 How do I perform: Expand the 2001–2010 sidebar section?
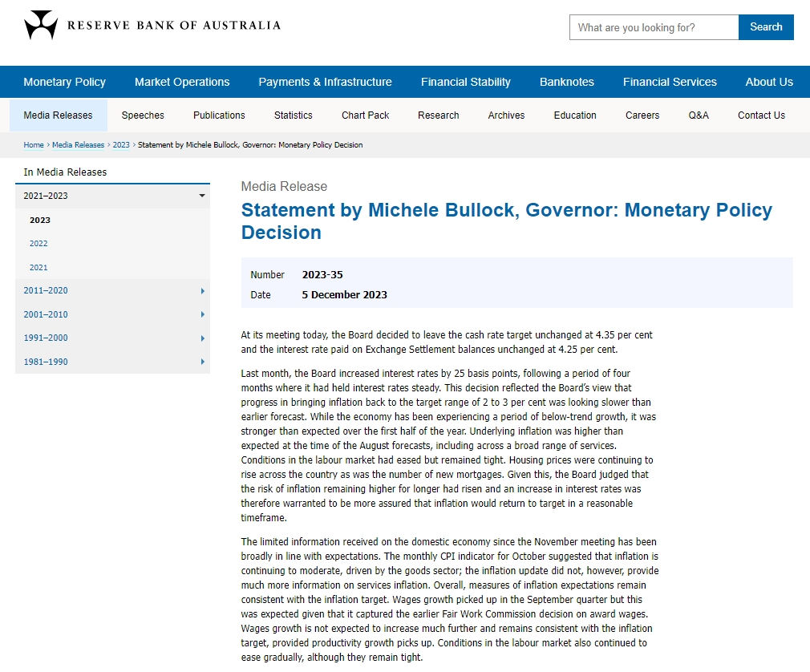[202, 314]
